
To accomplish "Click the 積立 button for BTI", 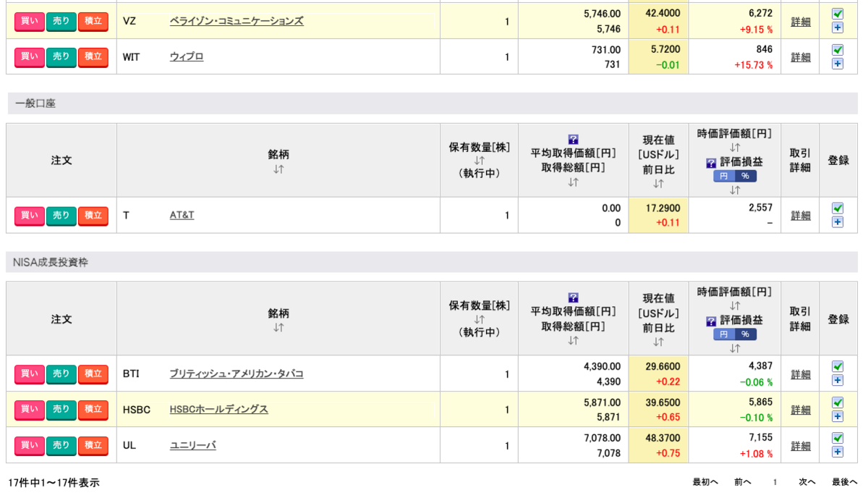I will coord(93,374).
